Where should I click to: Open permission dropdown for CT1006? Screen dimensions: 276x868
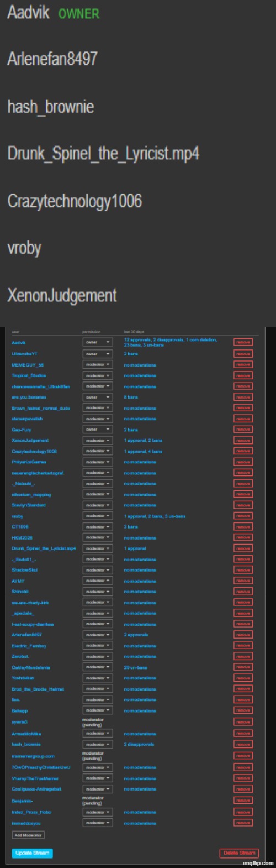click(98, 527)
